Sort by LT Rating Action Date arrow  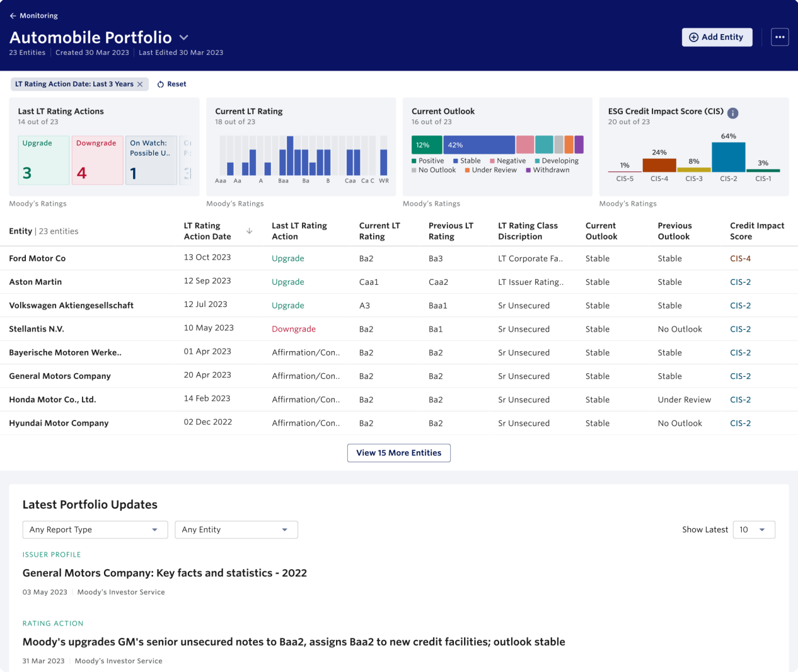(x=250, y=231)
